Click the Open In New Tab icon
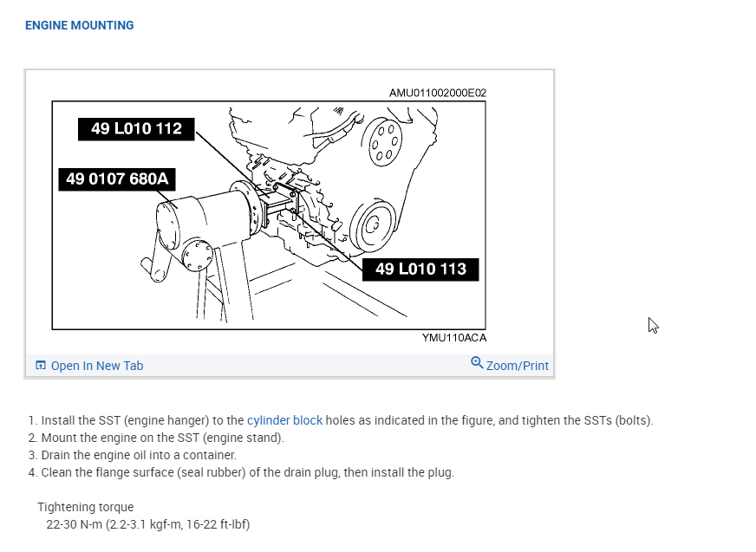756x552 pixels. click(41, 366)
